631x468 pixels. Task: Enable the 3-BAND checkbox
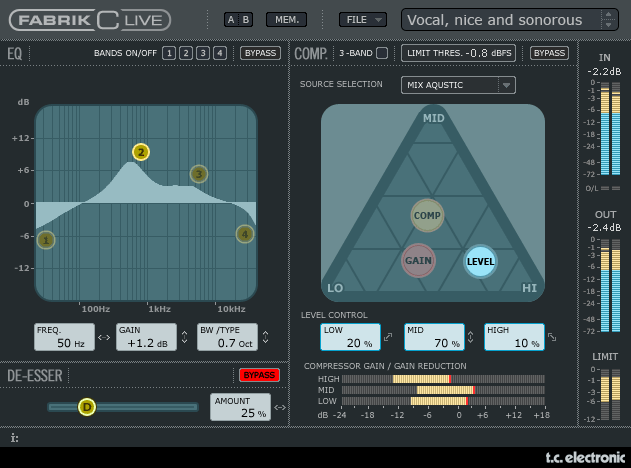(x=382, y=53)
